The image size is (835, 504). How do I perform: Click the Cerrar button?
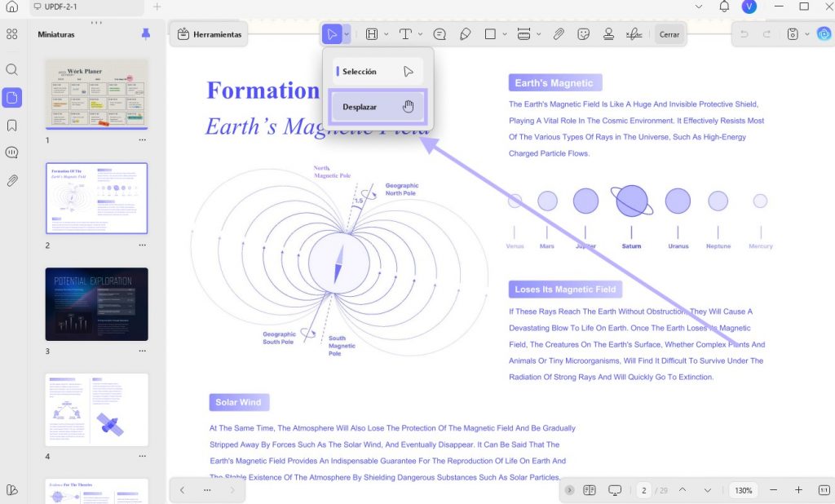pos(669,34)
